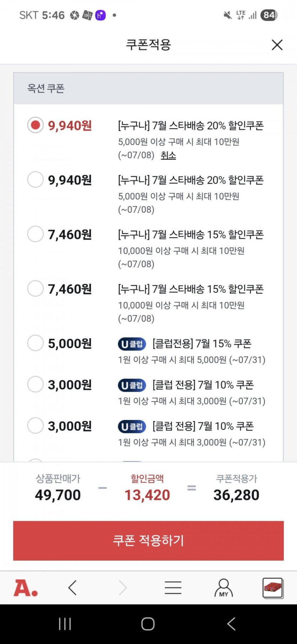The height and width of the screenshot is (644, 297).
Task: Choose the first 3,000원 club 10% coupon
Action: point(36,384)
